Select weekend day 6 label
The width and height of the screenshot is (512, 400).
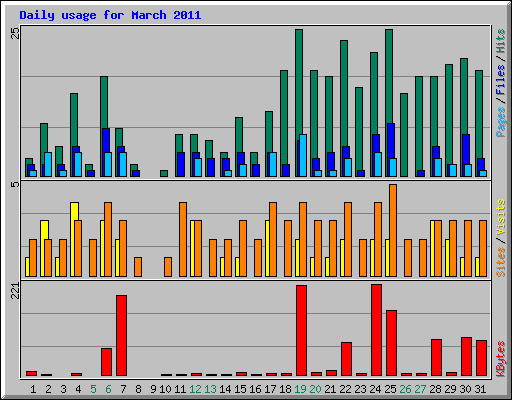(x=108, y=389)
